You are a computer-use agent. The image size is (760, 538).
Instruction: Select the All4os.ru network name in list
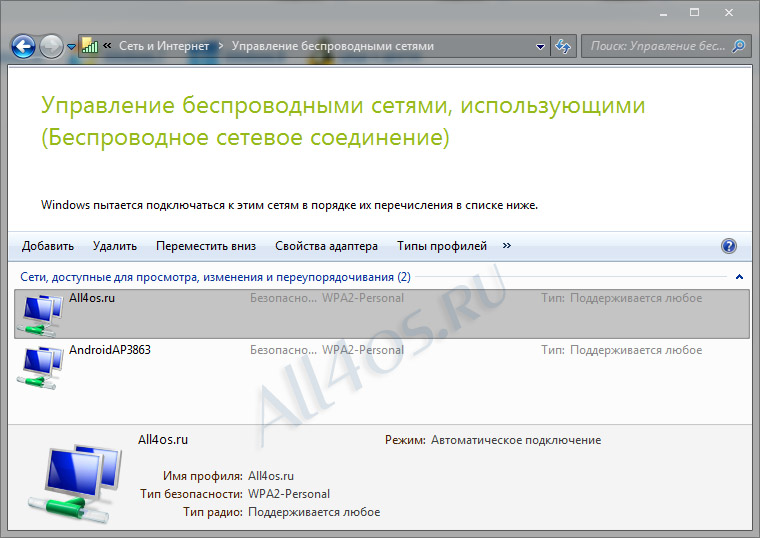point(92,298)
